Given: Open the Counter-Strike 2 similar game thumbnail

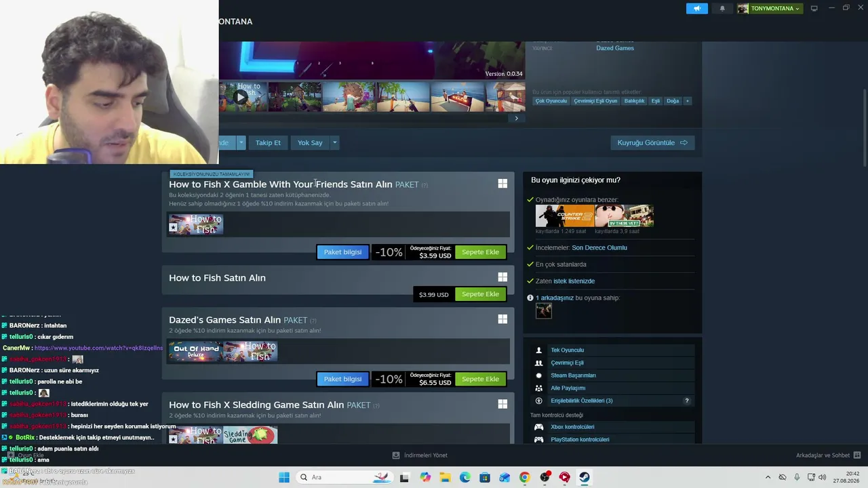Looking at the screenshot, I should (x=565, y=216).
